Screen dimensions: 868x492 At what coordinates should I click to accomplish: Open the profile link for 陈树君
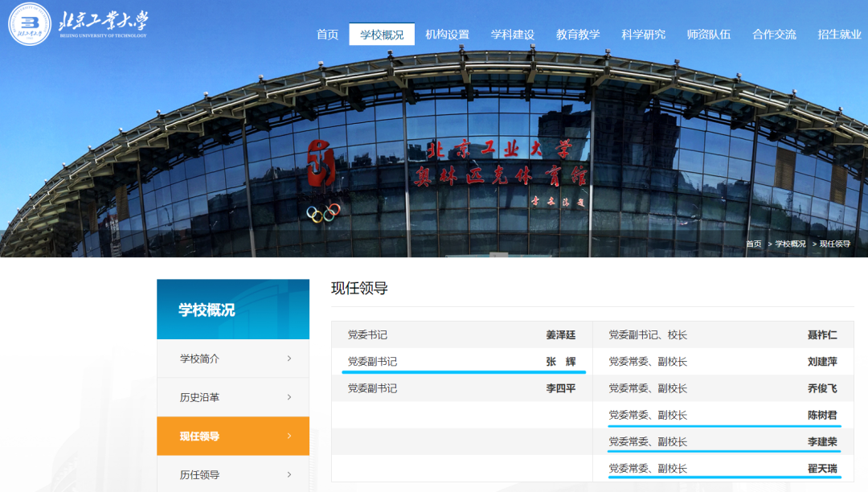pyautogui.click(x=822, y=415)
